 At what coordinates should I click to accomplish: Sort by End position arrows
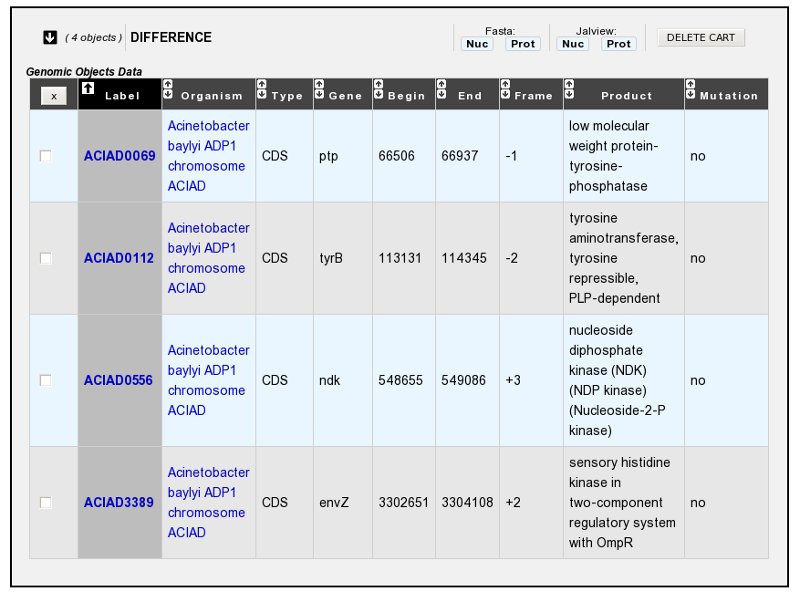click(x=442, y=89)
